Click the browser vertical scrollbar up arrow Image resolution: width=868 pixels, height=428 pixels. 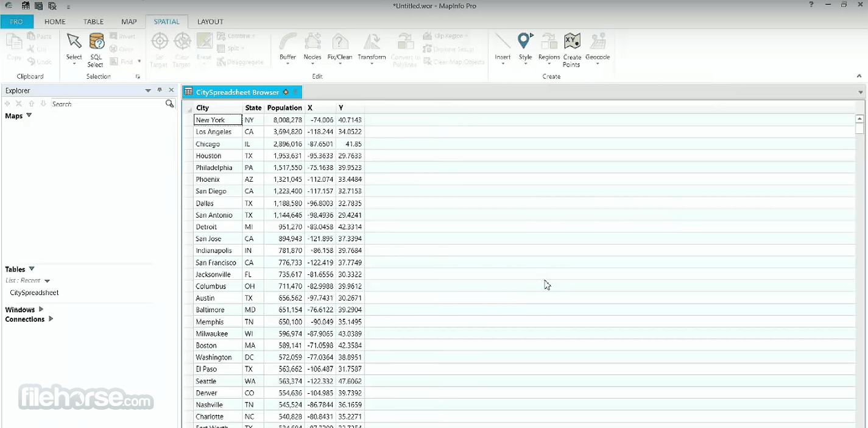(x=859, y=119)
